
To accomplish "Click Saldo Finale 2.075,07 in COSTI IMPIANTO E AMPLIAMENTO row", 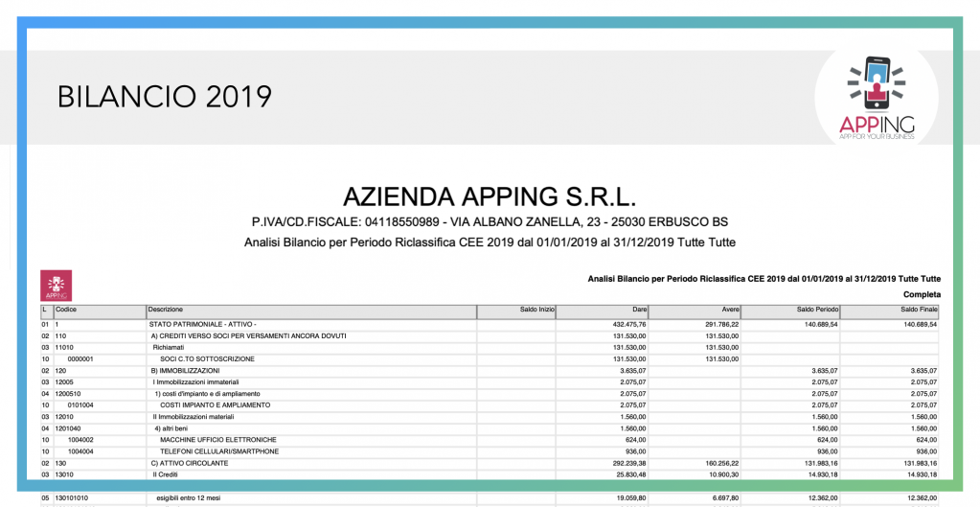I will pos(923,405).
